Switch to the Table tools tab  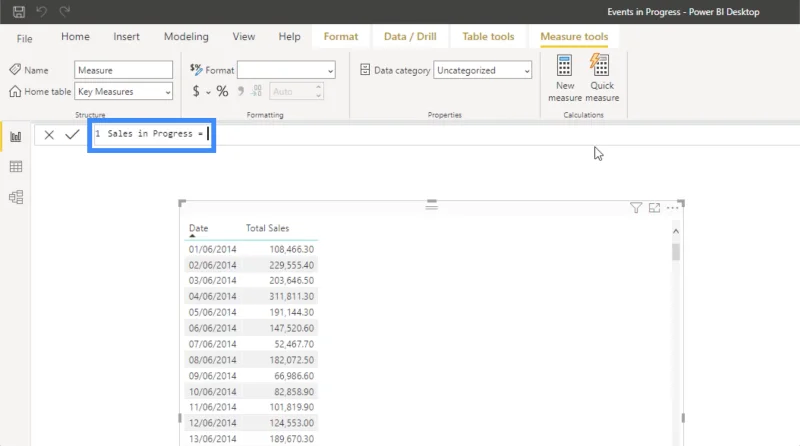pos(488,37)
